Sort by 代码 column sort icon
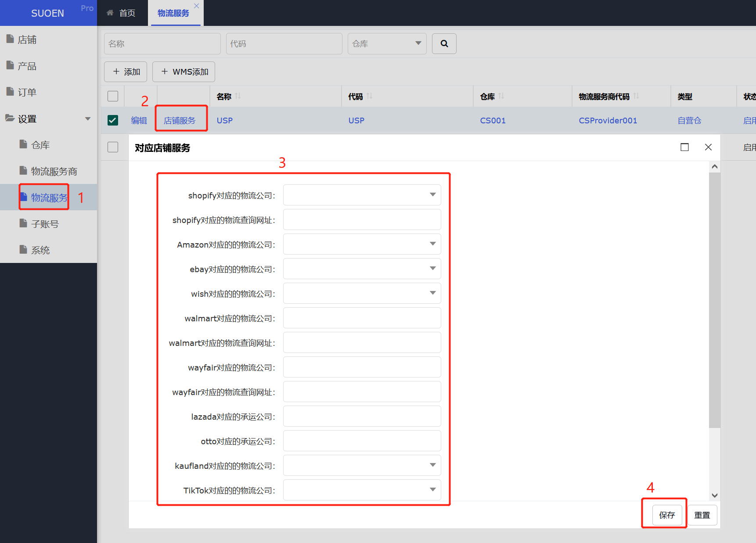The height and width of the screenshot is (543, 756). coord(370,96)
